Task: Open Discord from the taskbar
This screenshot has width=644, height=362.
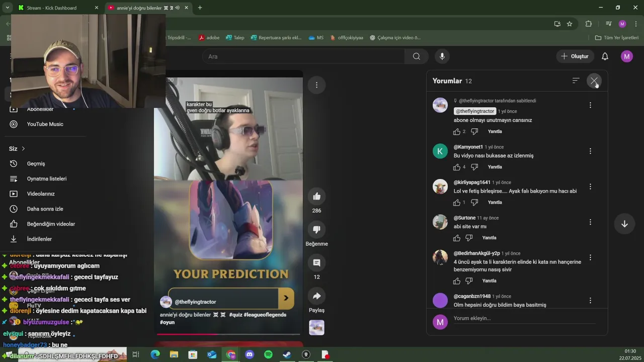Action: point(250,354)
